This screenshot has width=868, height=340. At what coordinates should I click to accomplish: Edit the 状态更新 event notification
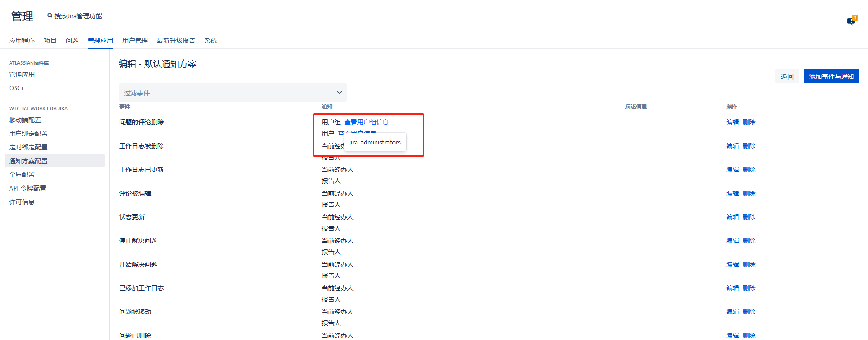pyautogui.click(x=732, y=217)
